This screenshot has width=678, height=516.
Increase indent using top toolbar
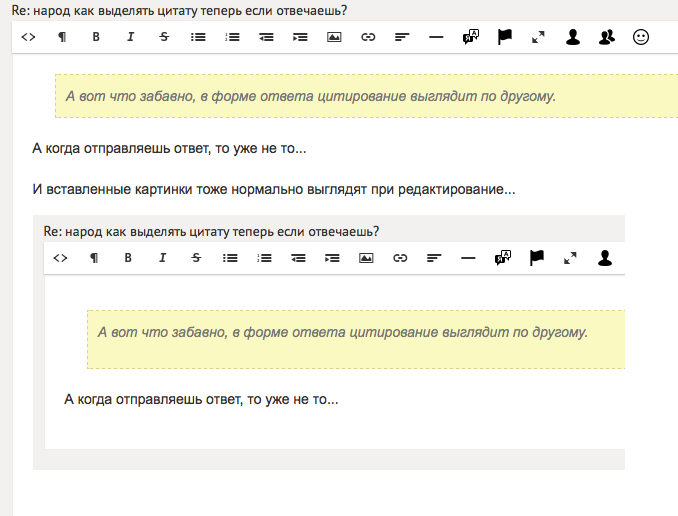[300, 37]
